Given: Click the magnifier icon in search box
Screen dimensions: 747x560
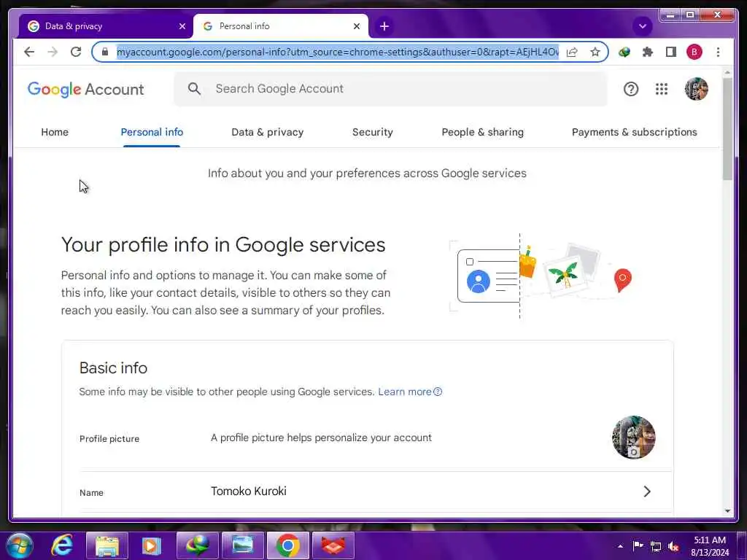Looking at the screenshot, I should pyautogui.click(x=194, y=88).
